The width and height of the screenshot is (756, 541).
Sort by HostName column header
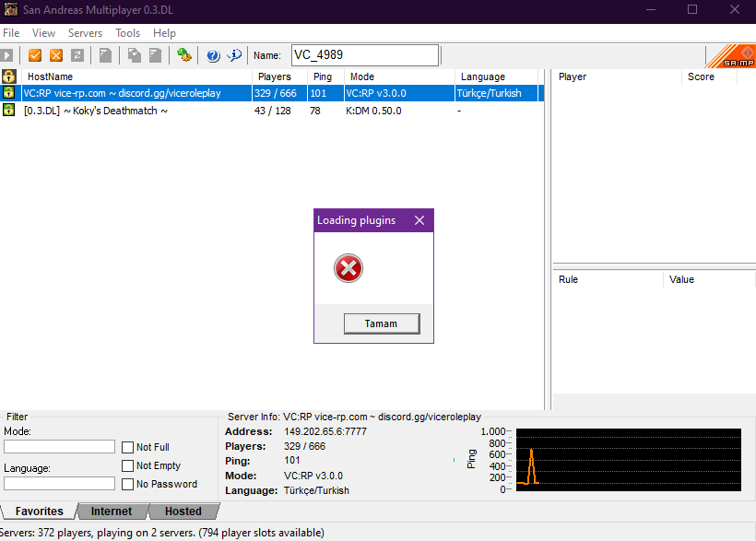click(136, 76)
